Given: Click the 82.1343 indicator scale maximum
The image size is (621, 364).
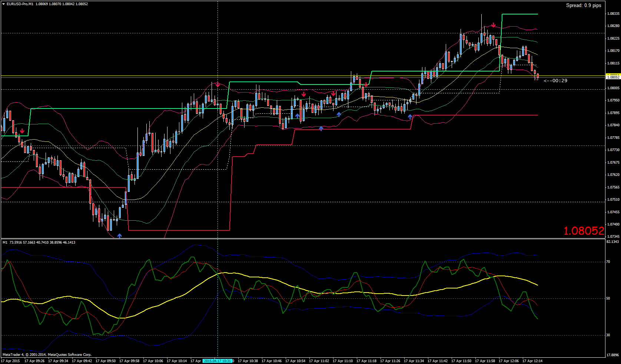Looking at the screenshot, I should (613, 242).
